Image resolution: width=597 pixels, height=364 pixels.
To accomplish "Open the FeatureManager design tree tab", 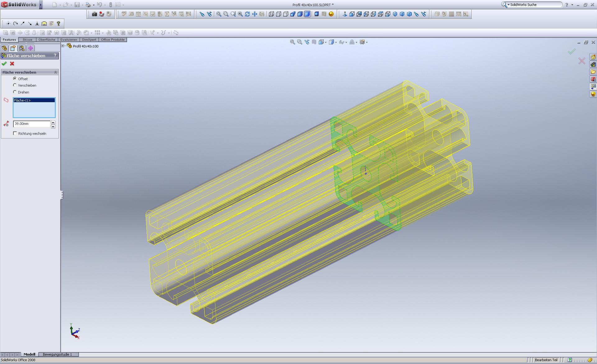I will tap(4, 48).
